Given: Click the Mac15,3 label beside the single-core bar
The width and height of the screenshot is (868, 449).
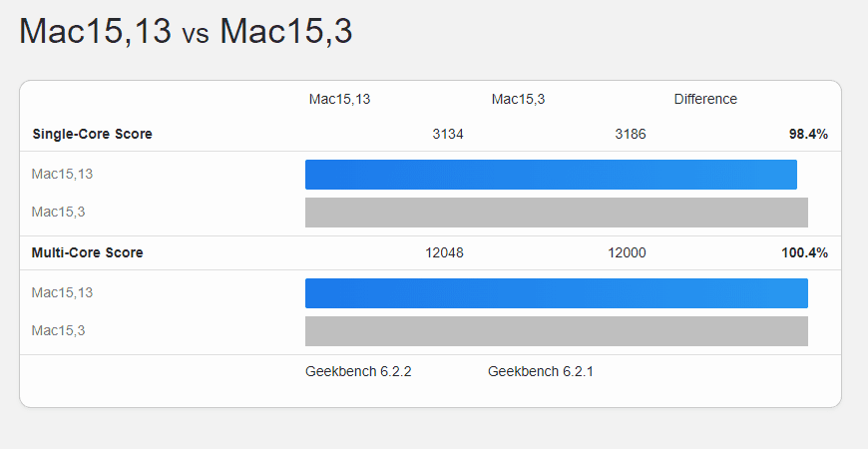Looking at the screenshot, I should (x=58, y=212).
